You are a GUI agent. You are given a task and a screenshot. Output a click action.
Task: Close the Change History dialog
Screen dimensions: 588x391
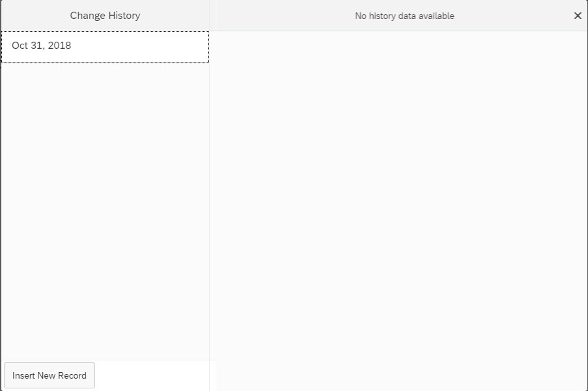click(578, 16)
